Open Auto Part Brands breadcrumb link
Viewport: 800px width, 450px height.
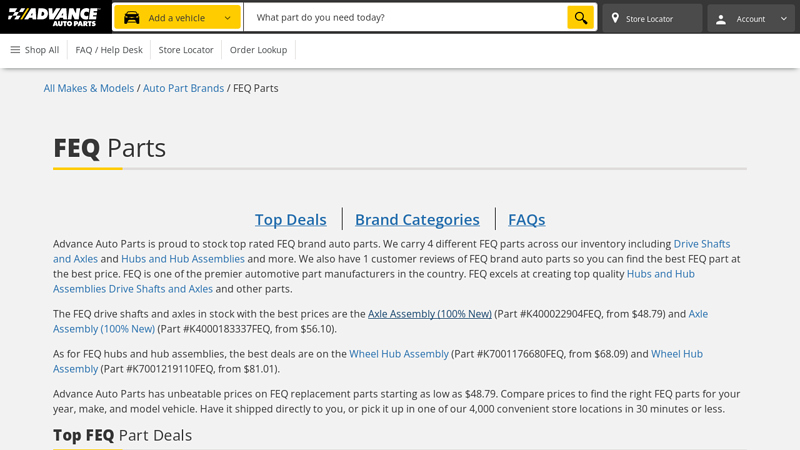click(183, 88)
